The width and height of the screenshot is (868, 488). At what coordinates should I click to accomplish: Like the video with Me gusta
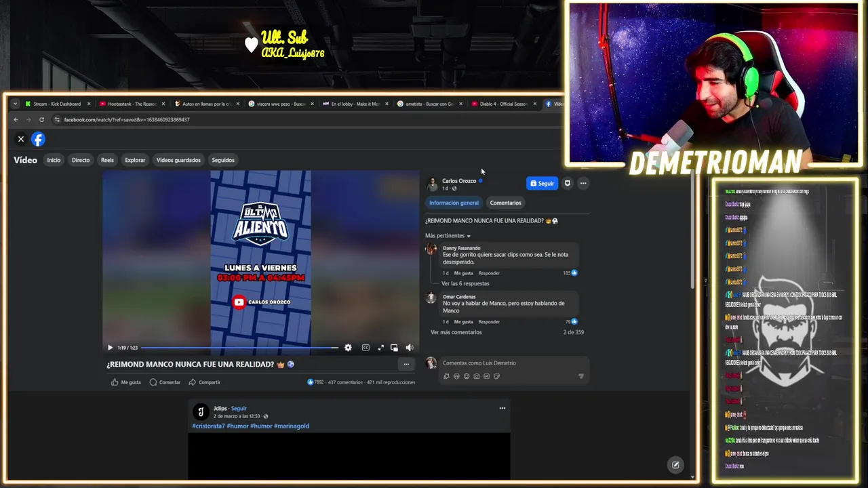126,382
